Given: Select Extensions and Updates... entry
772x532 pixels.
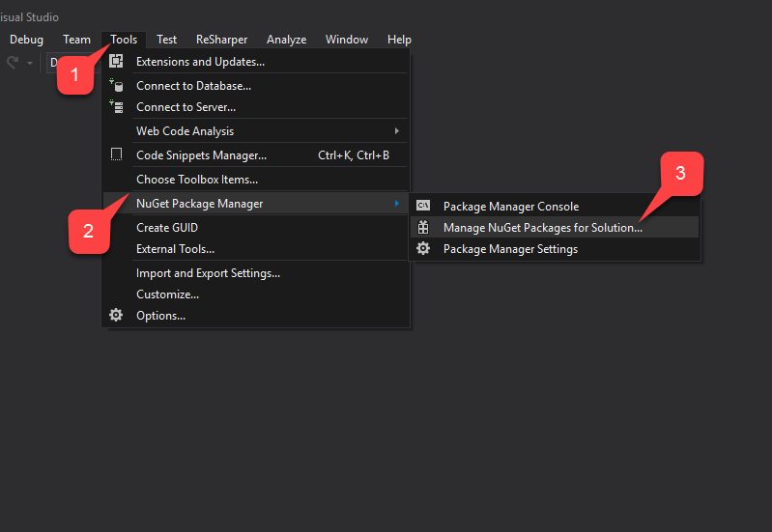Looking at the screenshot, I should (255, 62).
